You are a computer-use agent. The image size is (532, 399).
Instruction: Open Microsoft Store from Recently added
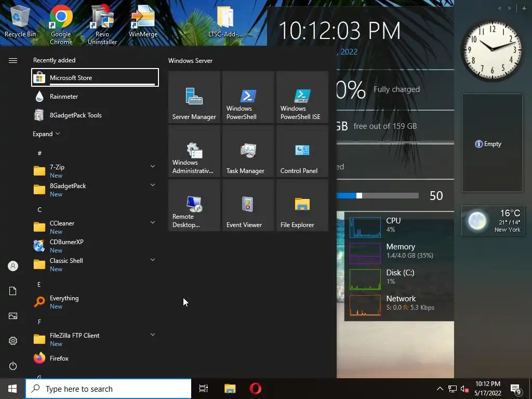(x=95, y=78)
